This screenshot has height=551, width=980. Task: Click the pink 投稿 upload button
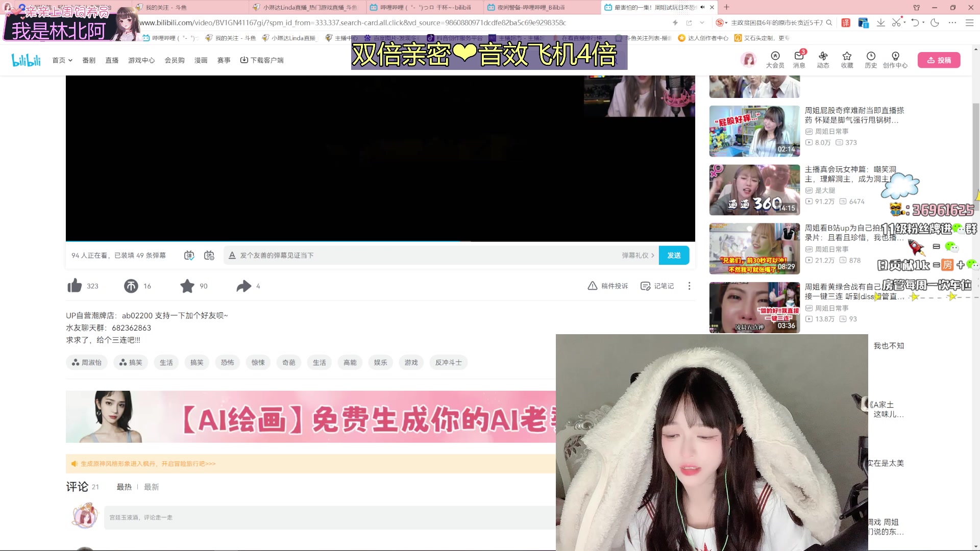tap(939, 60)
